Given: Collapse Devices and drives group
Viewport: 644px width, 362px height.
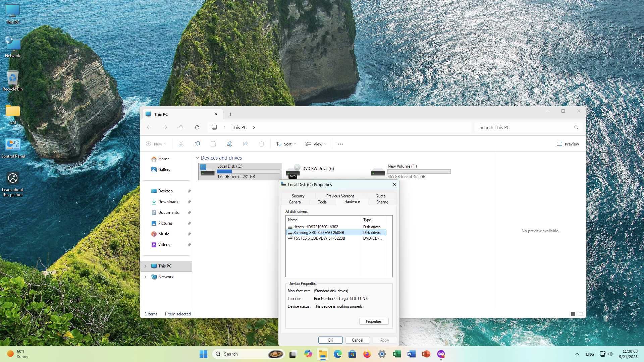Looking at the screenshot, I should [x=197, y=158].
